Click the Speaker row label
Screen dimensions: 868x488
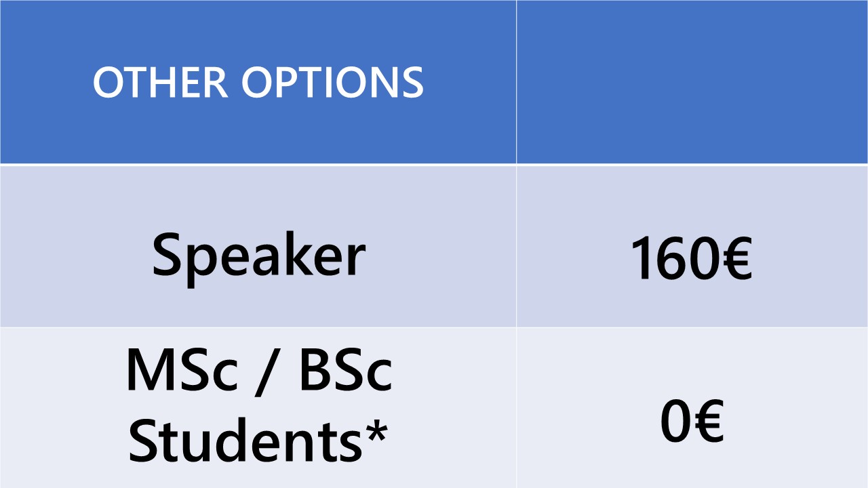pos(258,257)
